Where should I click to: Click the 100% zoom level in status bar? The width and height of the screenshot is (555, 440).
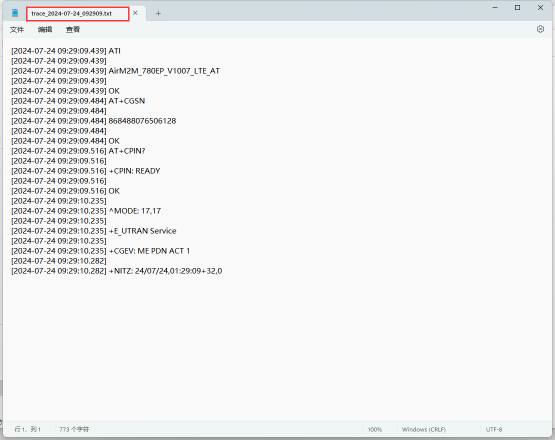374,429
